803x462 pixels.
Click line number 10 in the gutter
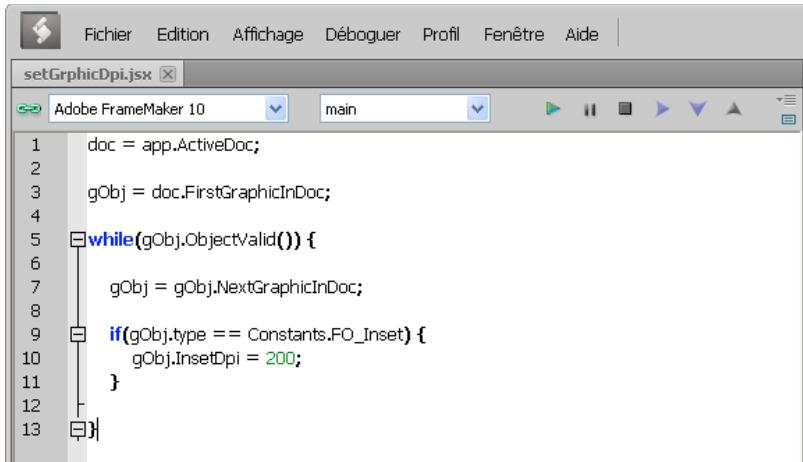click(31, 358)
